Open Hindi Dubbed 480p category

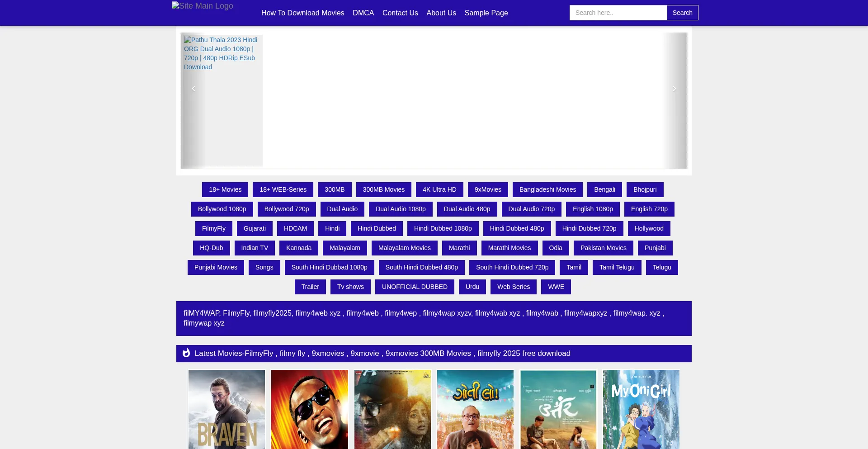517,229
